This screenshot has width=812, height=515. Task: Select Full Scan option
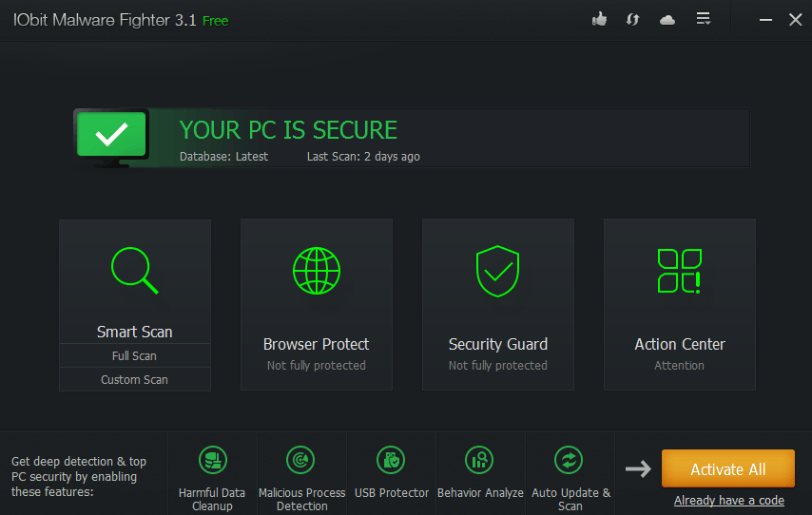135,355
